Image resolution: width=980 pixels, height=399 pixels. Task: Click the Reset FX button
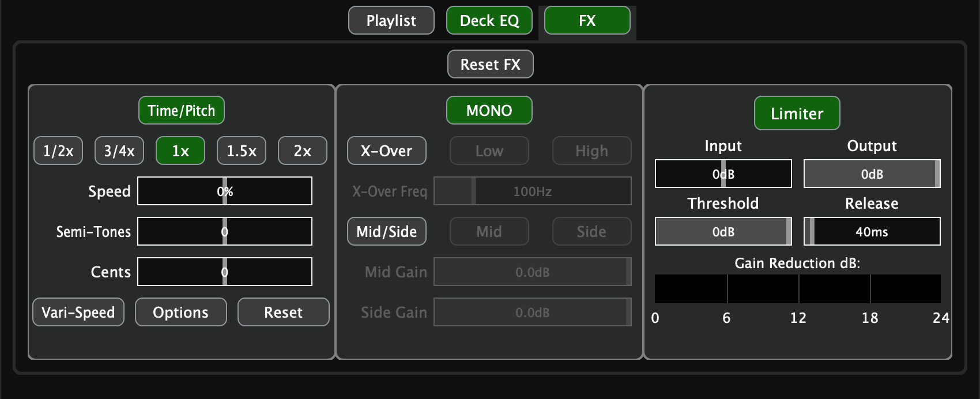[x=491, y=64]
